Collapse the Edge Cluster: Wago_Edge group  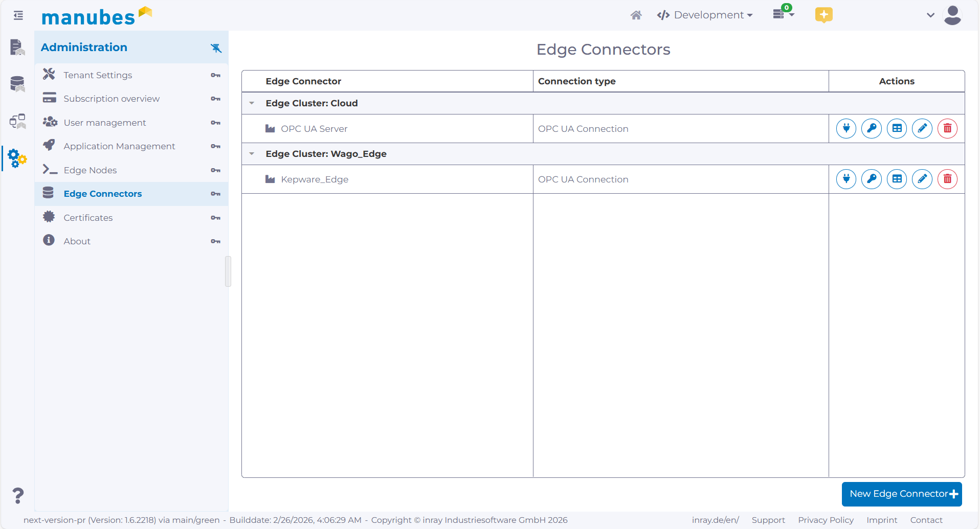[x=251, y=153]
